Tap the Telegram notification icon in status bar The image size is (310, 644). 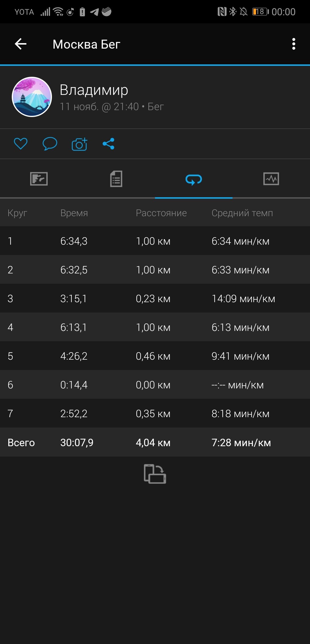click(94, 12)
